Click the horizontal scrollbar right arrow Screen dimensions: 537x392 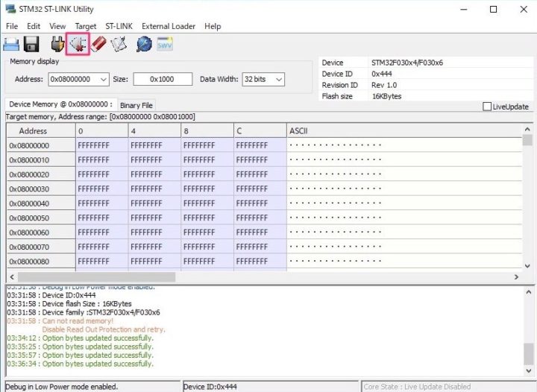[515, 276]
